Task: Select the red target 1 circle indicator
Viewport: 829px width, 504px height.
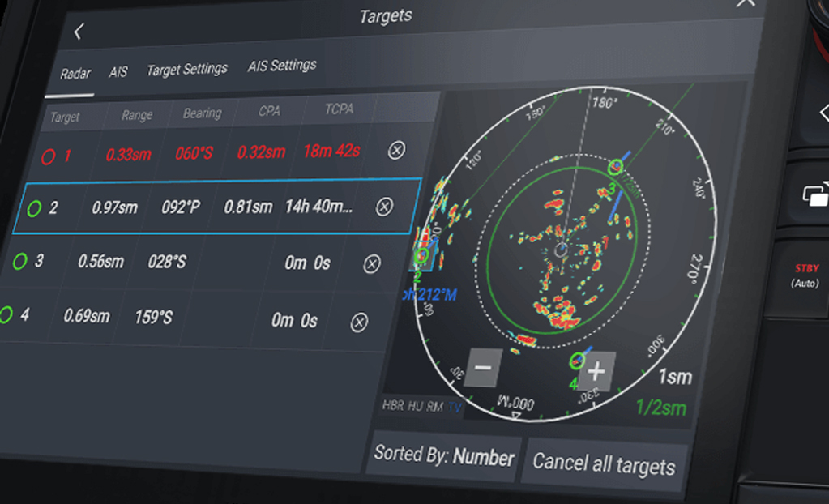Action: [49, 157]
